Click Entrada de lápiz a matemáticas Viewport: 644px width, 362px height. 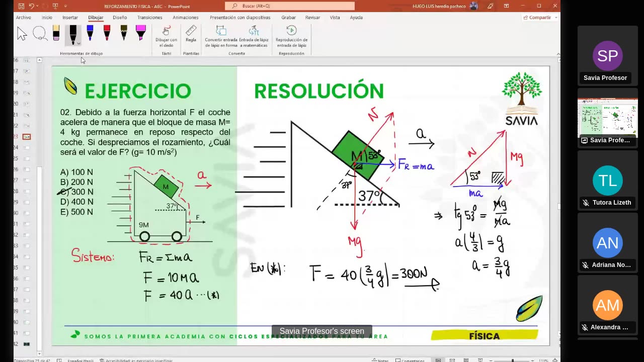pyautogui.click(x=254, y=37)
